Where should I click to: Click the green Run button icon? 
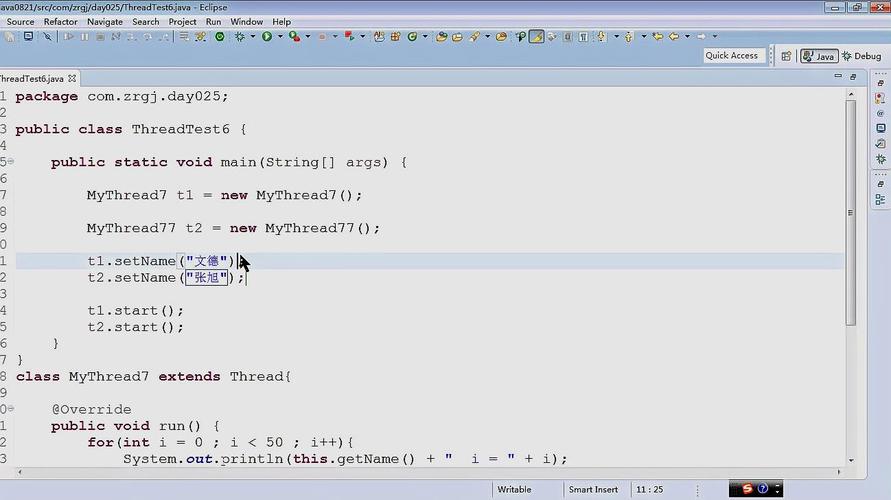pos(267,36)
